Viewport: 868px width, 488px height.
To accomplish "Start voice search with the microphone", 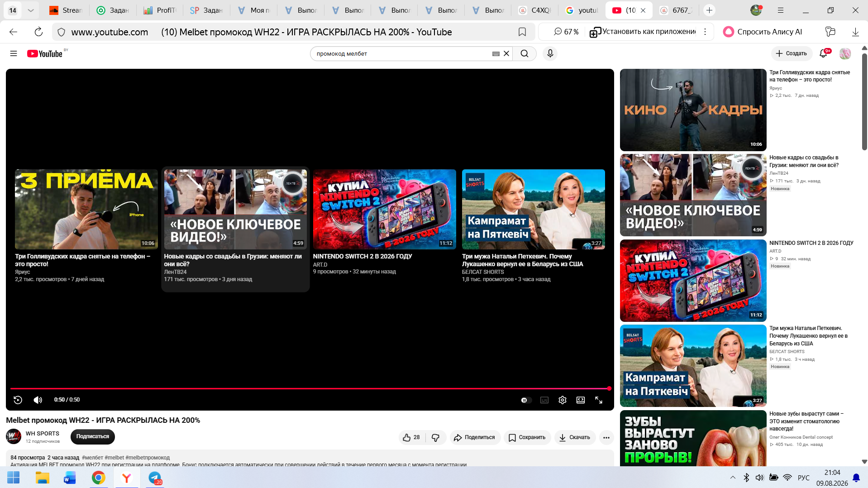I will click(550, 53).
